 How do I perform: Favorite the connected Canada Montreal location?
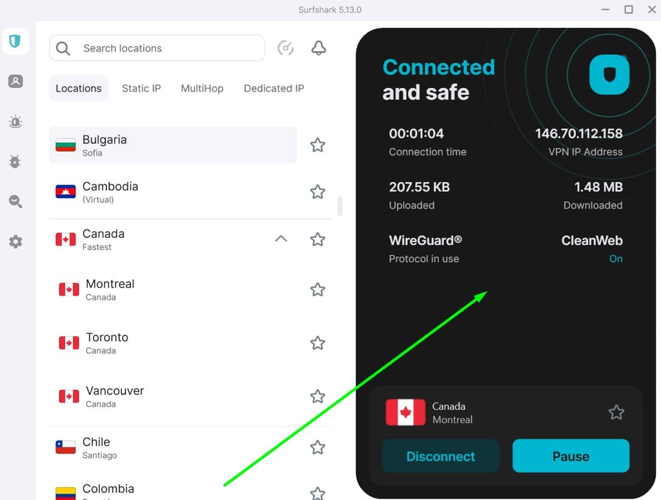click(x=616, y=412)
